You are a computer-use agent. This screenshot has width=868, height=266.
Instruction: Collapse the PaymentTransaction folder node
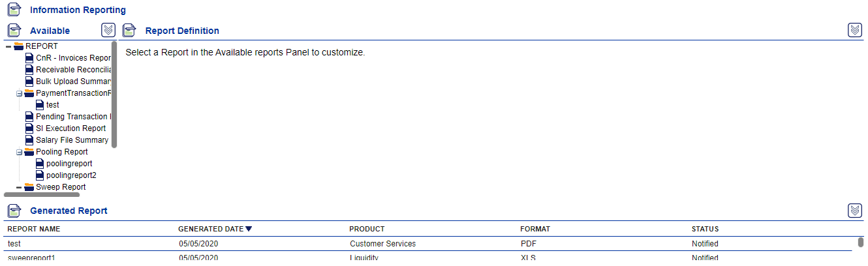click(x=20, y=93)
